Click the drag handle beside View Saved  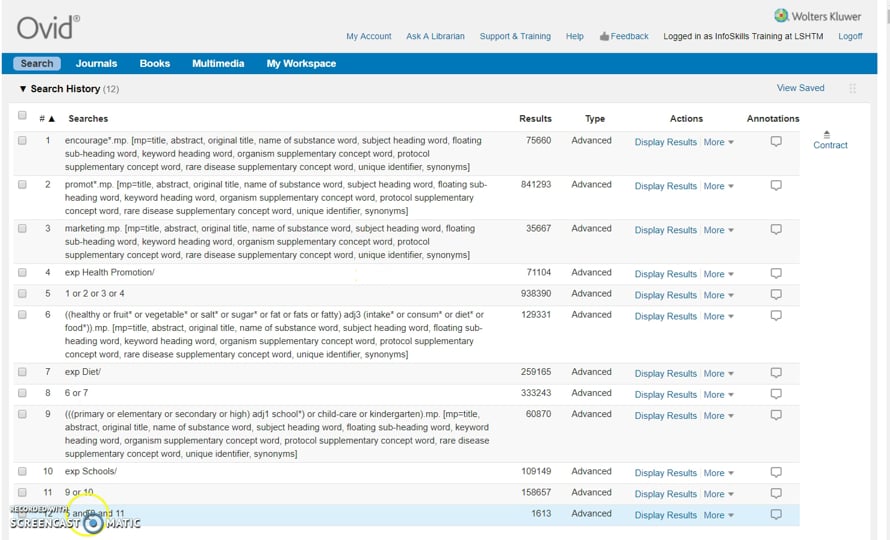click(853, 88)
